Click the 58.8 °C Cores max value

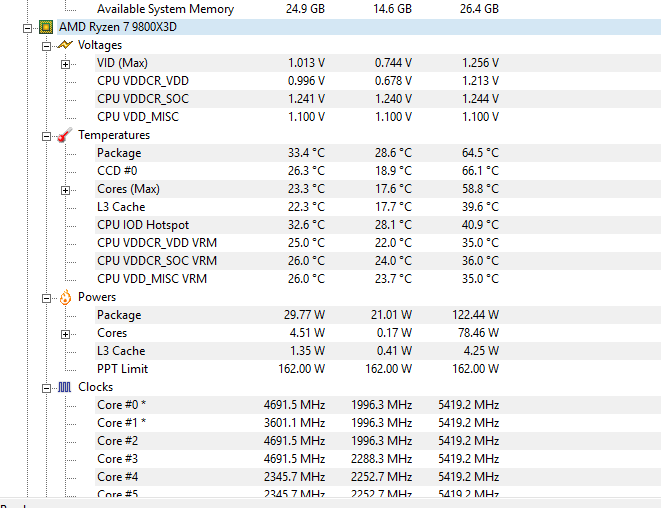tap(481, 189)
